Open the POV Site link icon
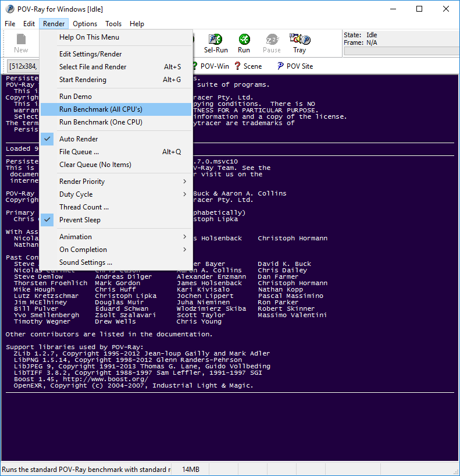This screenshot has width=460, height=476. 295,66
